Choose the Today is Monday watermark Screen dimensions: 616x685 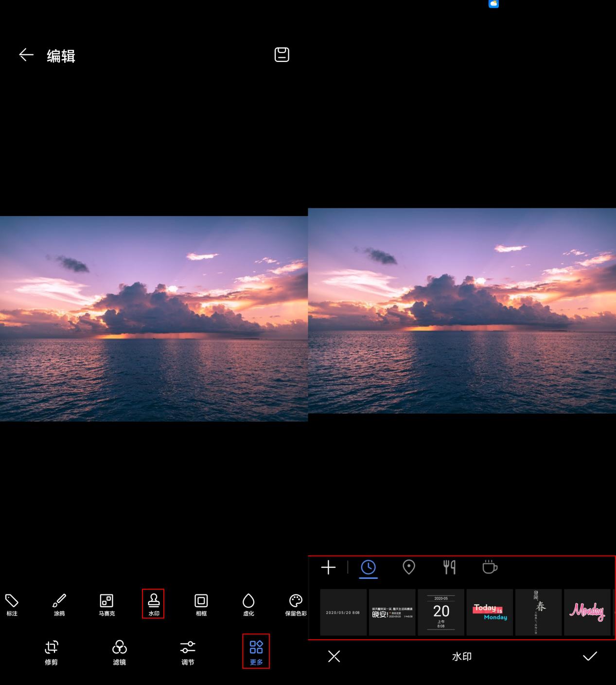490,612
